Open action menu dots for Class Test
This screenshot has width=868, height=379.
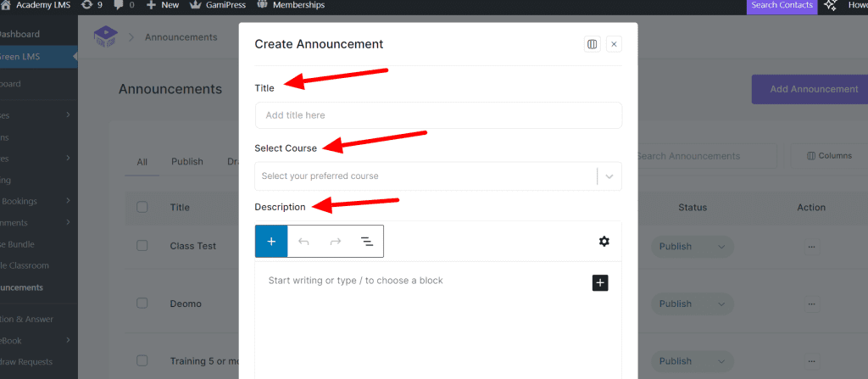coord(811,247)
